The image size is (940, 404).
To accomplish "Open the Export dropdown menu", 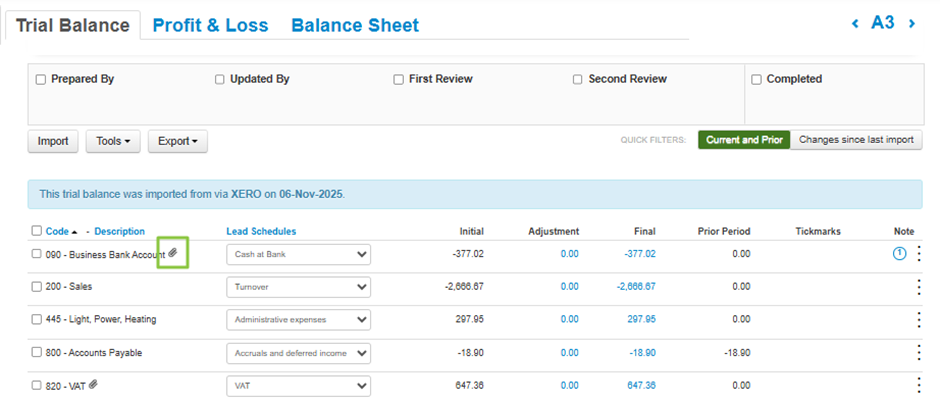I will point(178,141).
